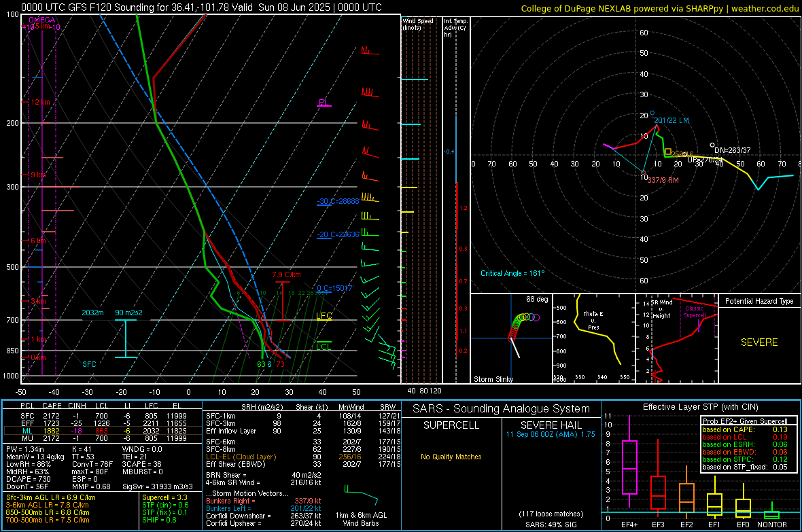This screenshot has width=802, height=532.
Task: Select the yellow LFC marker on skew-T
Action: tap(324, 316)
